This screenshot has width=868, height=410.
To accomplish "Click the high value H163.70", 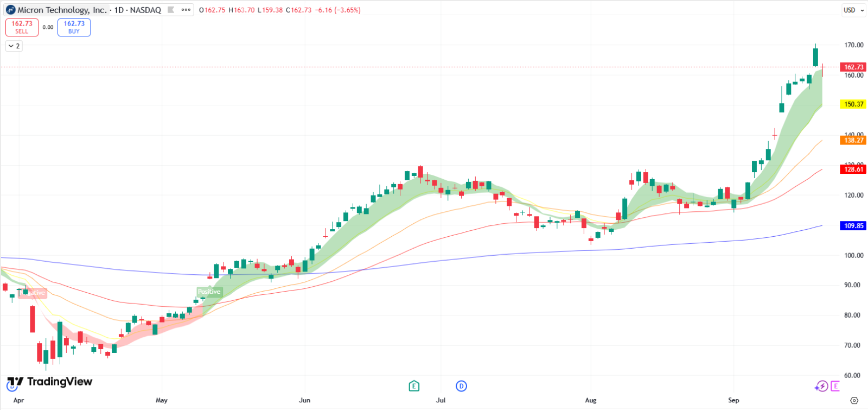I will point(242,10).
